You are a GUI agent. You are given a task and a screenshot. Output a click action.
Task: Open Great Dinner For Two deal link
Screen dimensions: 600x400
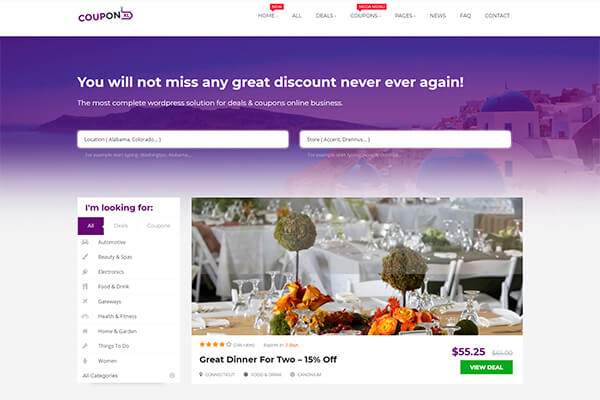coord(268,359)
